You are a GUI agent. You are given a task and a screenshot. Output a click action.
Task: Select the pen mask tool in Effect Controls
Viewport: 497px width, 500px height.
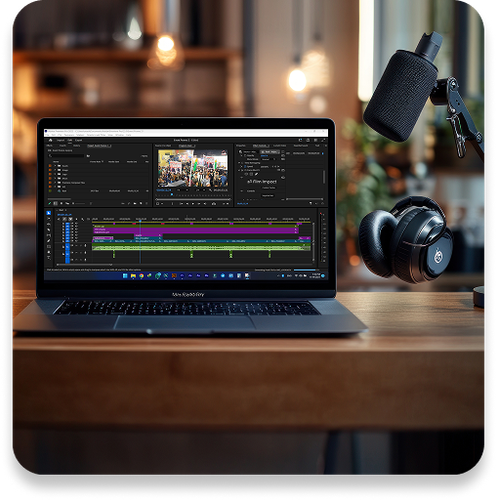[256, 174]
